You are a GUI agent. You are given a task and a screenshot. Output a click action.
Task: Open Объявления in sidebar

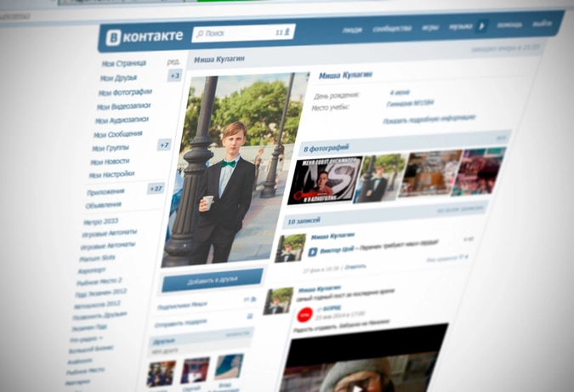103,205
